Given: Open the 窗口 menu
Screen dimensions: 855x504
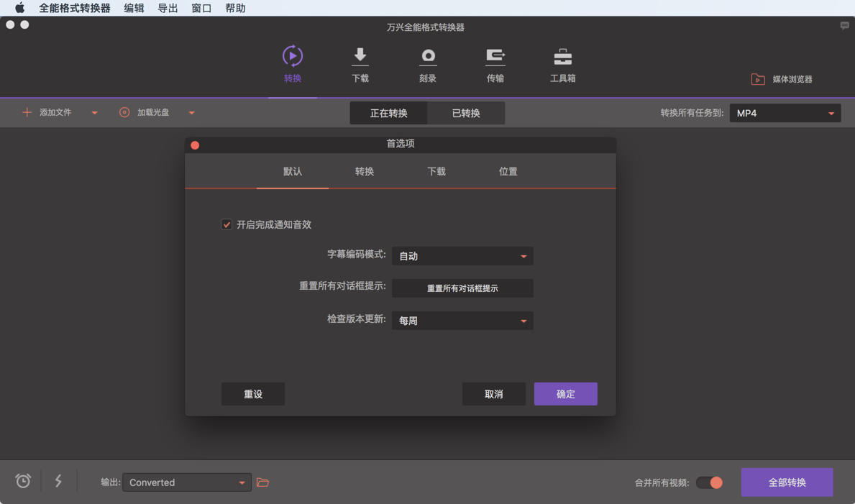Looking at the screenshot, I should (x=202, y=8).
